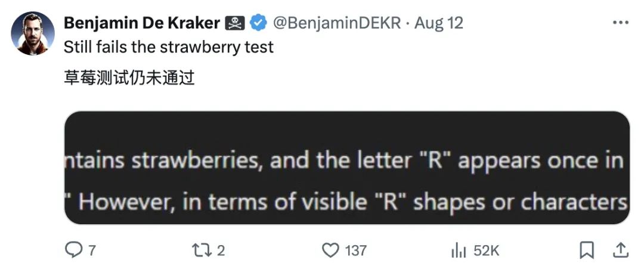Click the blue verified badge
The height and width of the screenshot is (272, 644).
pos(258,23)
